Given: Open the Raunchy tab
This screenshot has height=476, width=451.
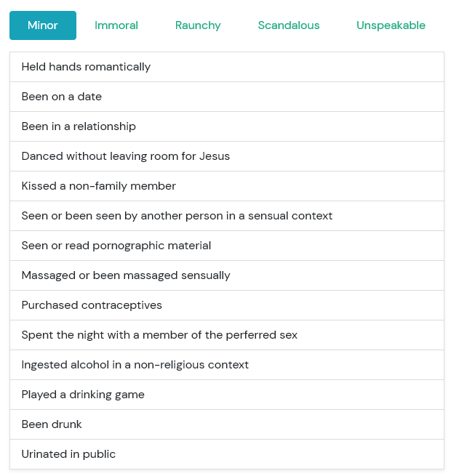Looking at the screenshot, I should pyautogui.click(x=198, y=25).
